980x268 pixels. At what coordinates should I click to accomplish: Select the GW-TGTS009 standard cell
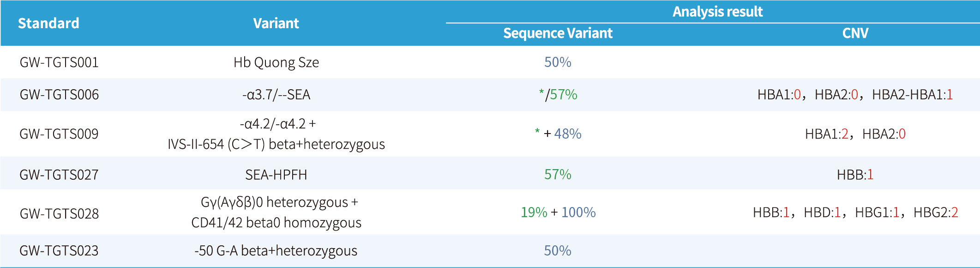(59, 134)
